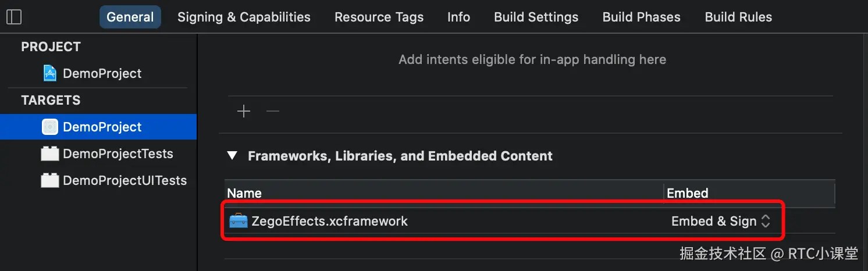Click the plus add intent button
The width and height of the screenshot is (868, 271).
(x=244, y=111)
